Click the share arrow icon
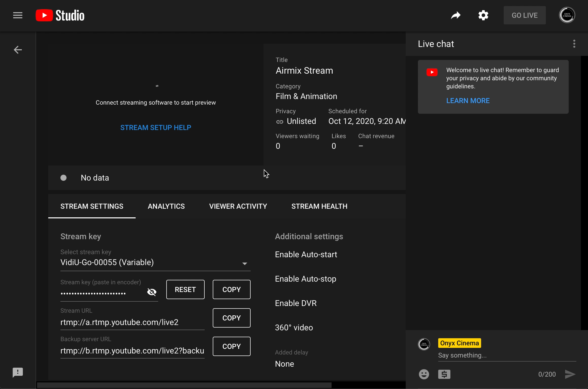Viewport: 588px width, 389px height. (456, 15)
